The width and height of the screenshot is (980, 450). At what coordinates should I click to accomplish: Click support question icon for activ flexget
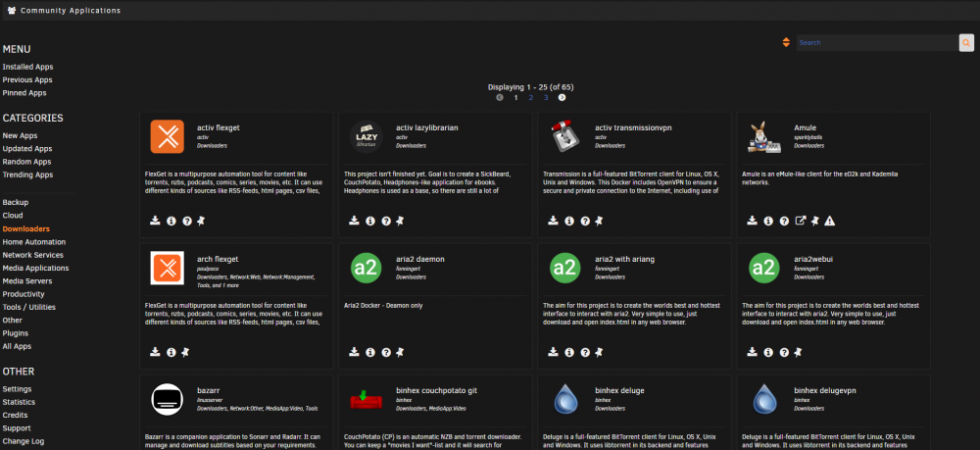pos(187,221)
